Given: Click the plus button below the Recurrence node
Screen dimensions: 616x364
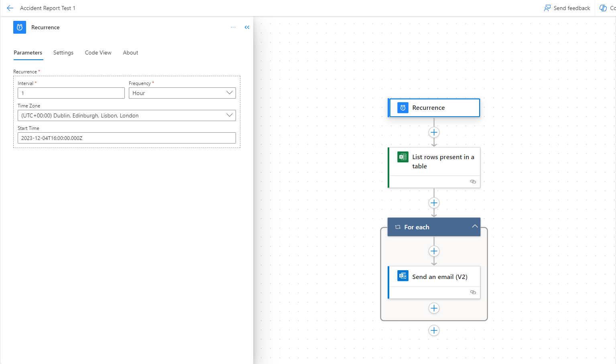Looking at the screenshot, I should 434,132.
